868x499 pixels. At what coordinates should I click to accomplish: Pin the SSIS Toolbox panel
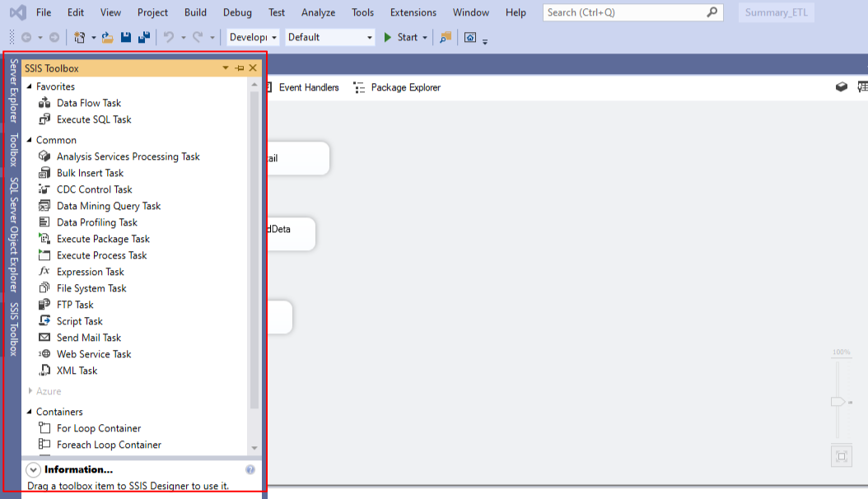pyautogui.click(x=240, y=68)
